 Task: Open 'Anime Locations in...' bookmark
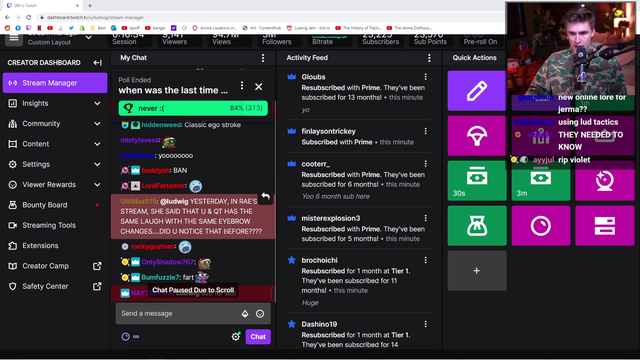(214, 28)
